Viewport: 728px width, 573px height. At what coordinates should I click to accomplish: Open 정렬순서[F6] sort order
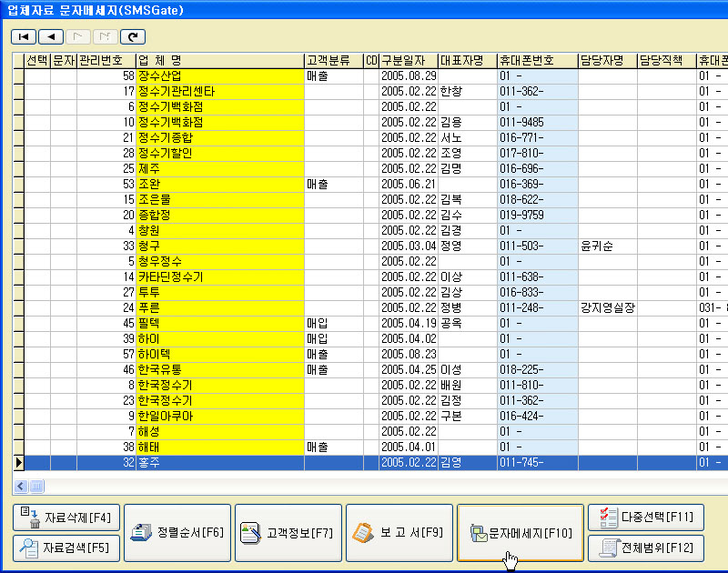pos(177,533)
